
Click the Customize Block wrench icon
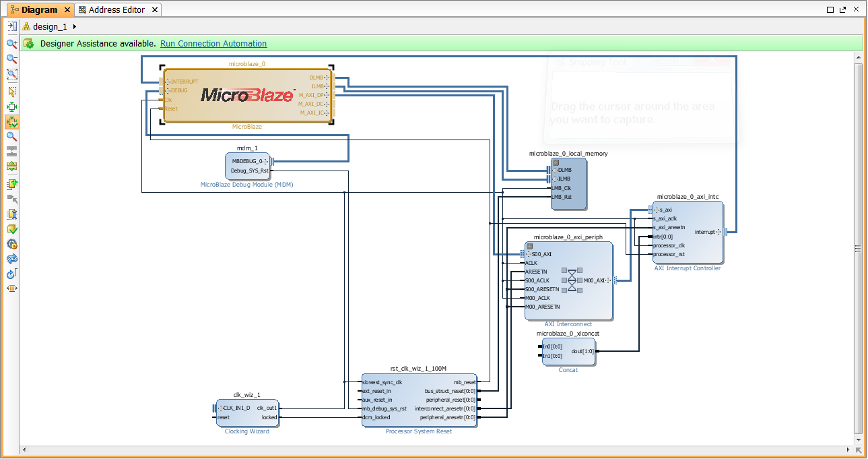11,214
